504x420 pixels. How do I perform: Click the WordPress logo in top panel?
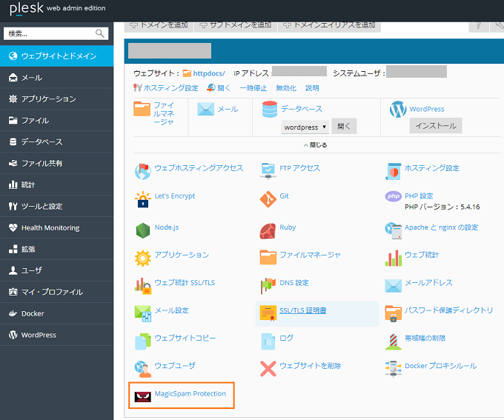click(x=398, y=109)
